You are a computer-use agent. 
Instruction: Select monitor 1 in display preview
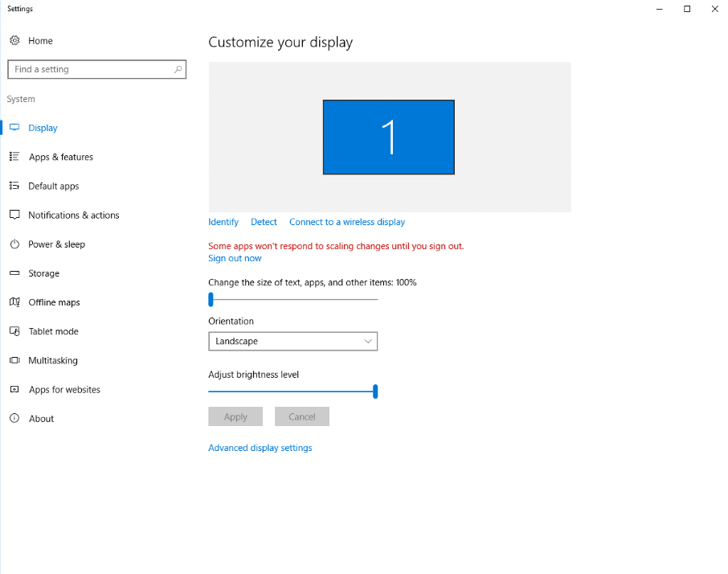pyautogui.click(x=389, y=137)
